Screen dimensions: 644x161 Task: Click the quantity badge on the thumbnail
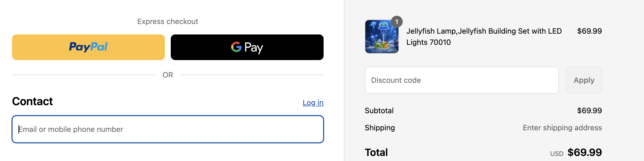397,22
